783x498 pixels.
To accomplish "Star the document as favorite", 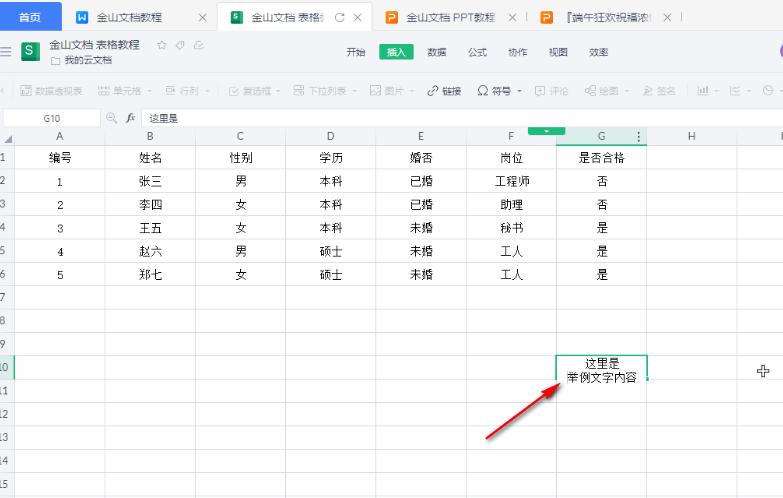I will (x=161, y=45).
